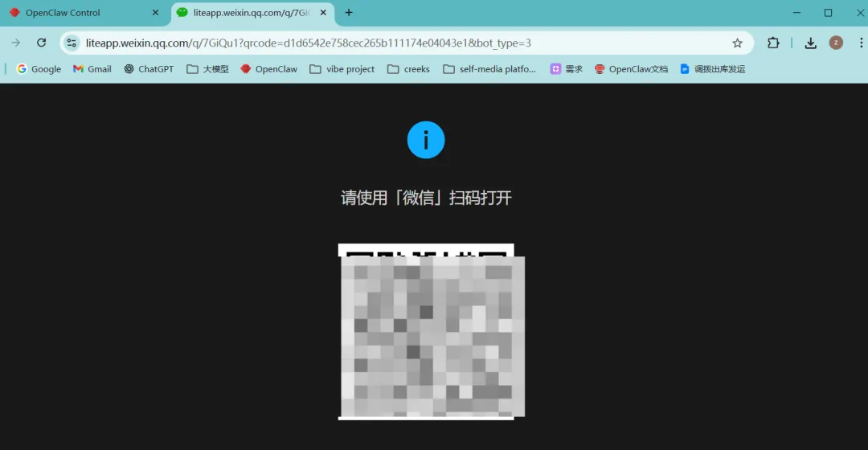Minimize the browser window
The image size is (868, 450).
click(x=796, y=13)
